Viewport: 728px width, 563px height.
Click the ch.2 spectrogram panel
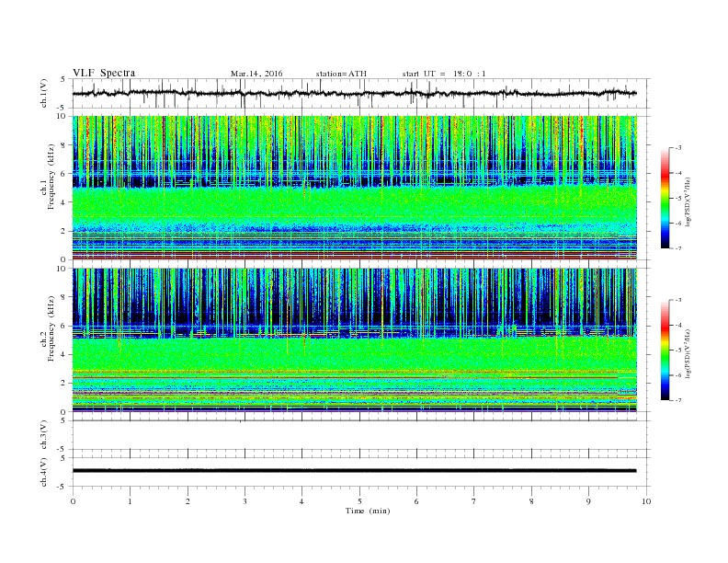tap(355, 339)
